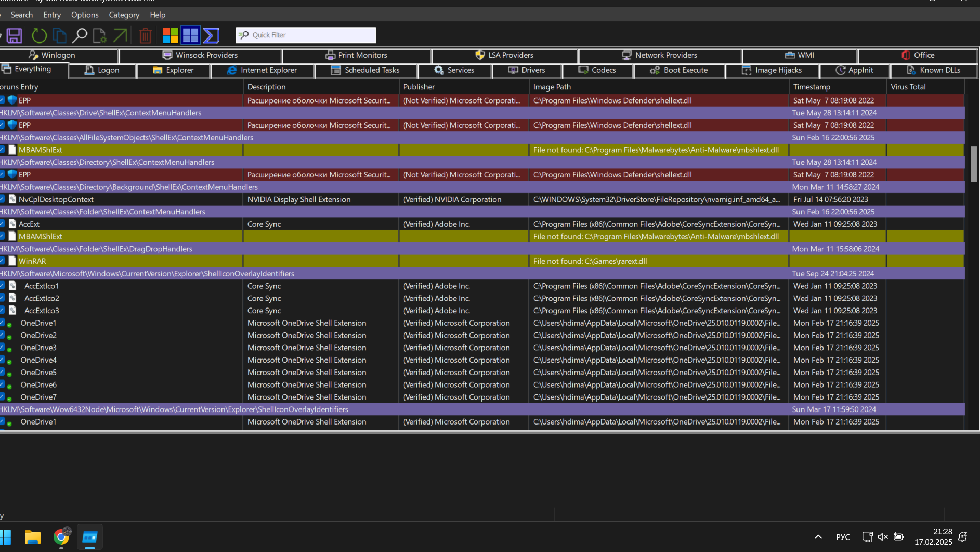Open the clock and calendar flyout
This screenshot has width=980, height=552.
tap(933, 537)
